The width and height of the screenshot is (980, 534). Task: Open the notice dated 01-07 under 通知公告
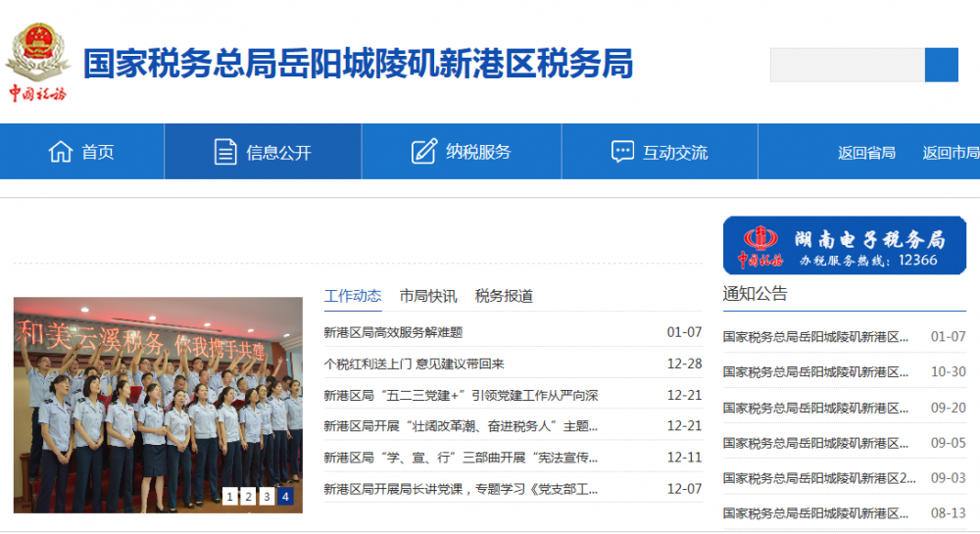pos(815,337)
